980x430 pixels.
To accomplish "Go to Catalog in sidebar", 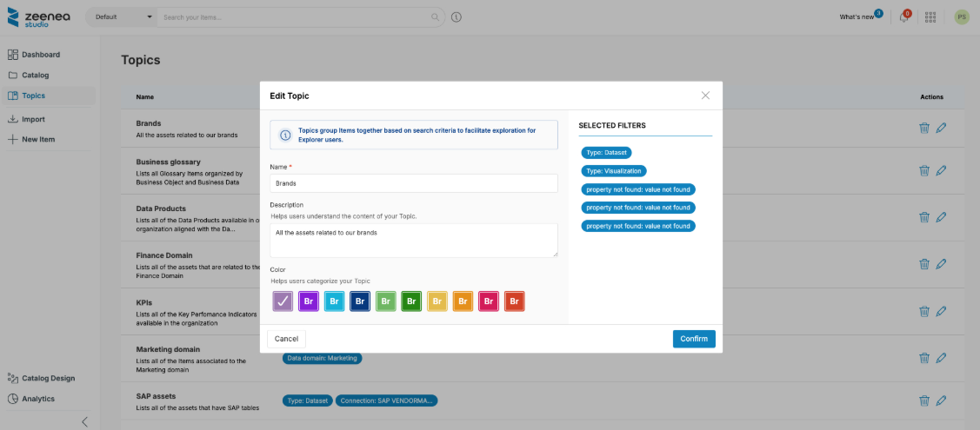I will (35, 75).
